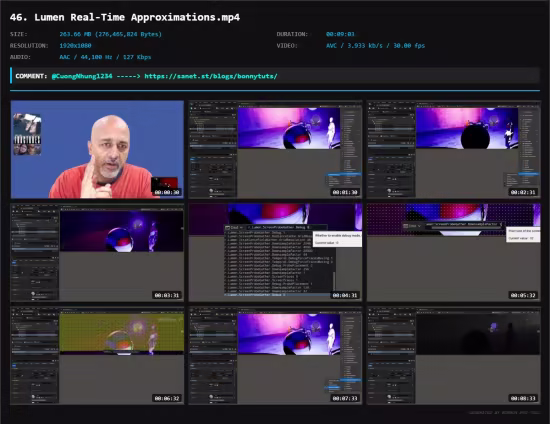Click the 'RESOLUTION:' label

[29, 46]
